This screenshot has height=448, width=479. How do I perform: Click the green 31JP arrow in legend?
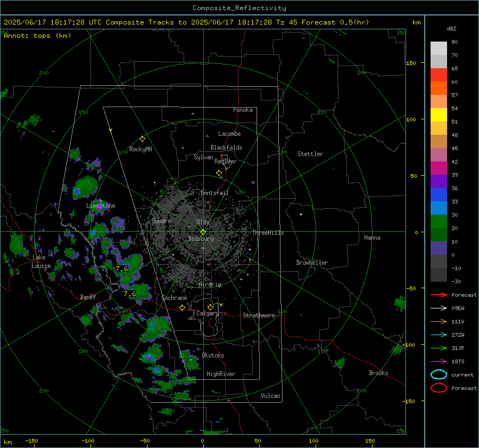pyautogui.click(x=439, y=348)
